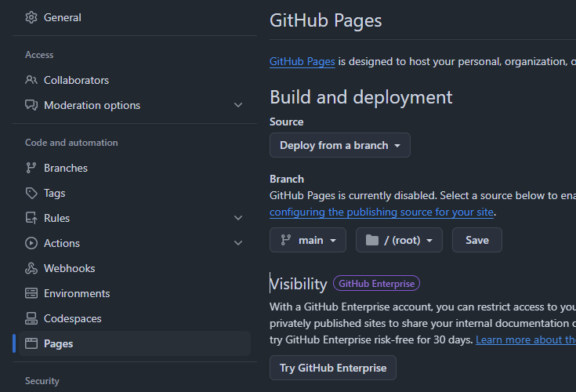Open Codespaces settings
Image resolution: width=576 pixels, height=392 pixels.
tap(135, 318)
